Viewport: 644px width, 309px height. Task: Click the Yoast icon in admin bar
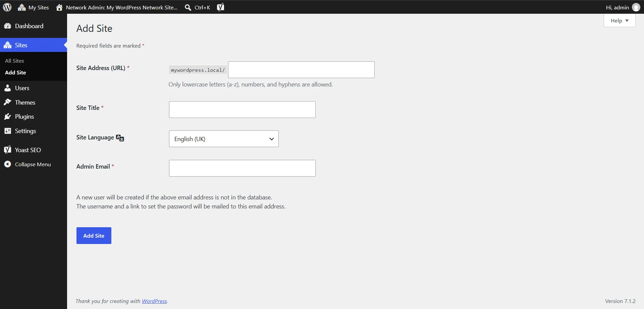pyautogui.click(x=220, y=7)
